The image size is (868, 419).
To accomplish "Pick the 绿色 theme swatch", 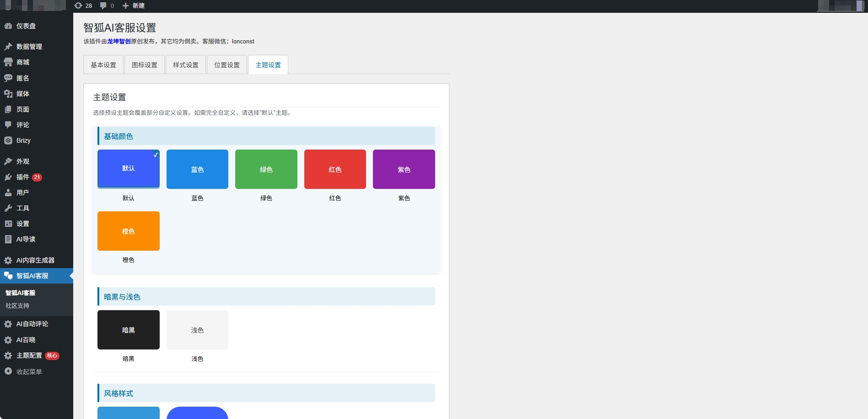I will [x=266, y=169].
